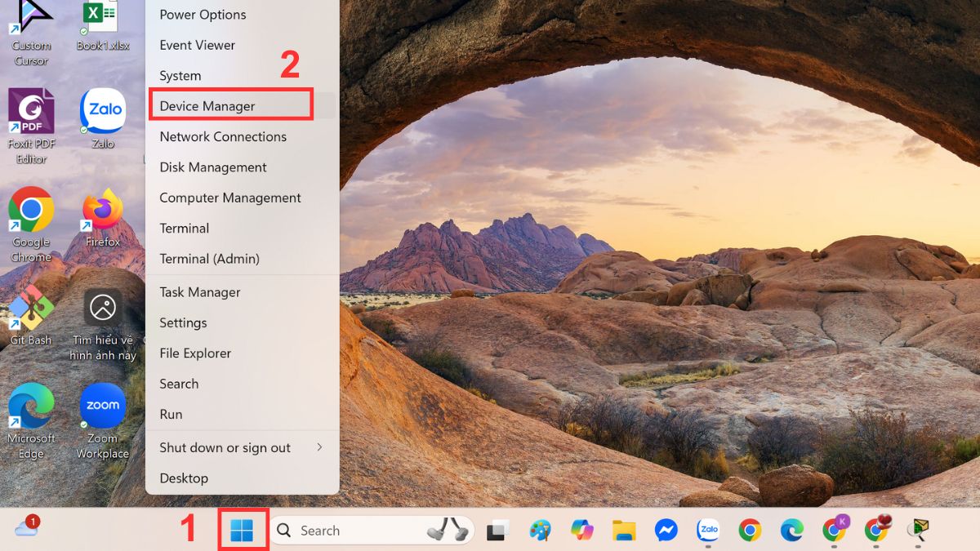Viewport: 980px width, 551px height.
Task: Select Run from the power user menu
Action: click(x=171, y=414)
